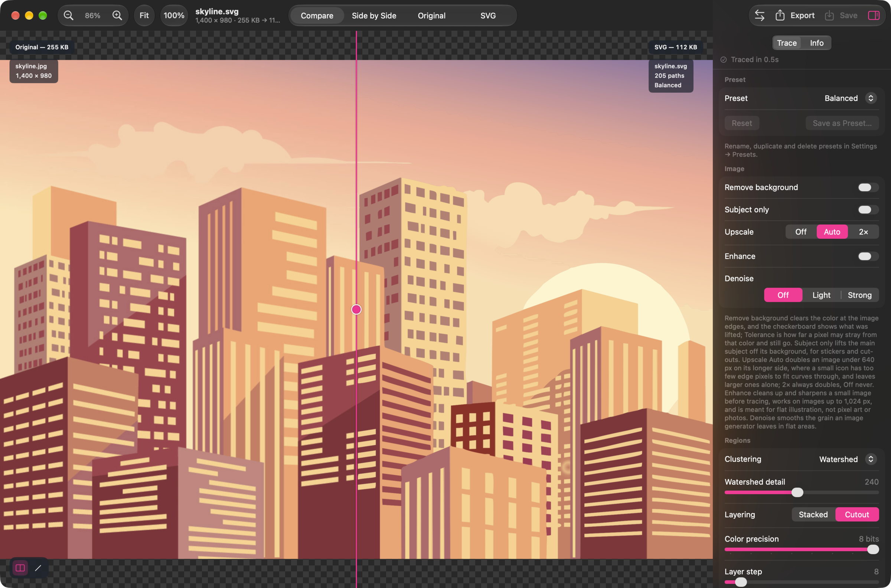Switch to Side by Side view

click(x=374, y=16)
